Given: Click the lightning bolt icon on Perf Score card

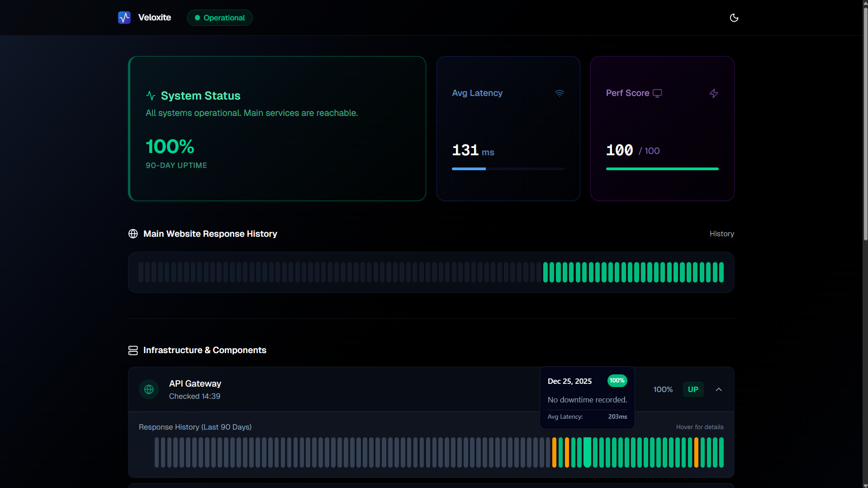Looking at the screenshot, I should (714, 93).
